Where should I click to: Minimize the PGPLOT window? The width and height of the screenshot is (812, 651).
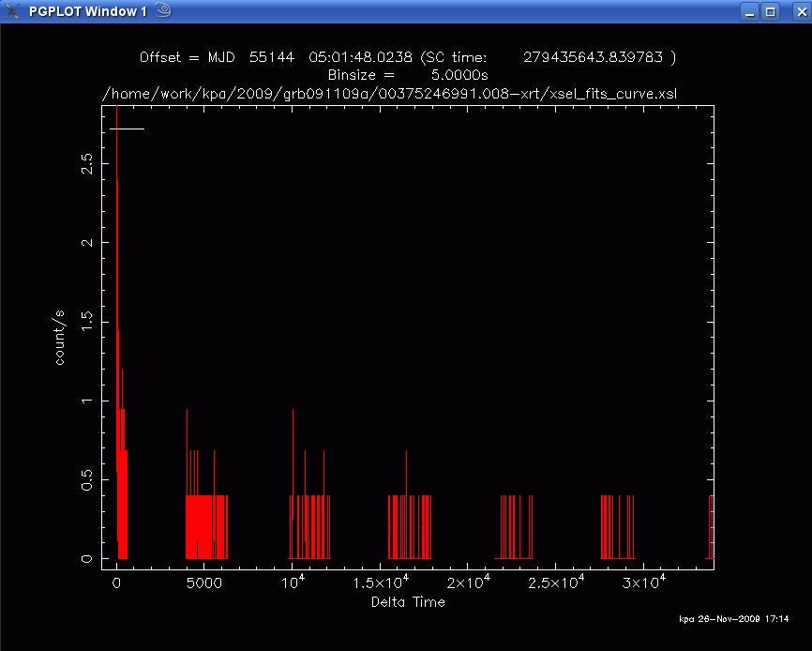pyautogui.click(x=749, y=11)
